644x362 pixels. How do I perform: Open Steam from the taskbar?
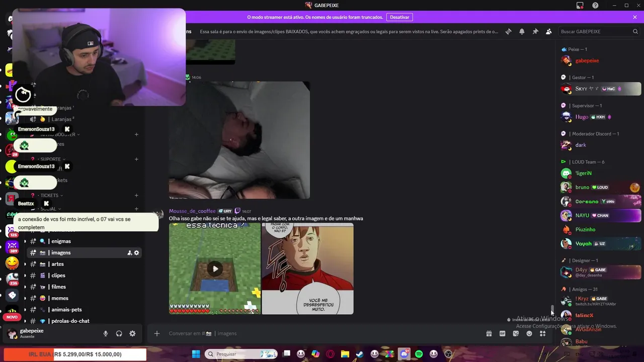point(360,354)
